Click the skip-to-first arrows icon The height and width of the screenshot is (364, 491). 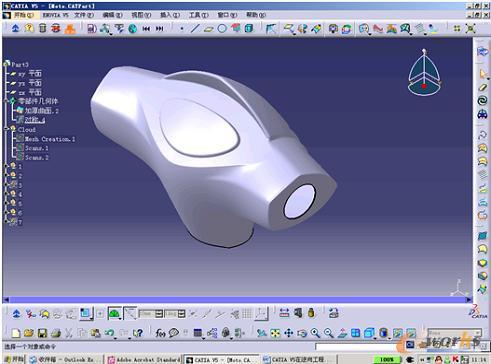146,29
